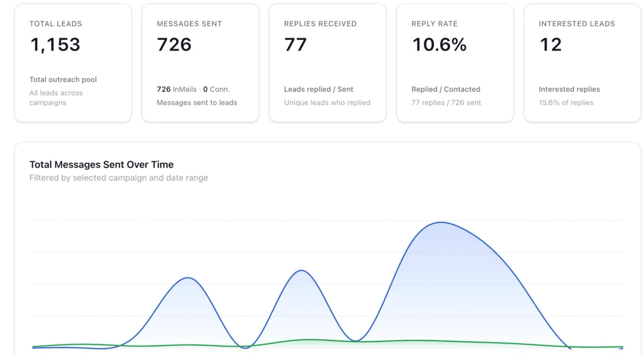Select the '726 InMails · 0 Conn.' line
Image resolution: width=644 pixels, height=354 pixels.
pos(193,89)
